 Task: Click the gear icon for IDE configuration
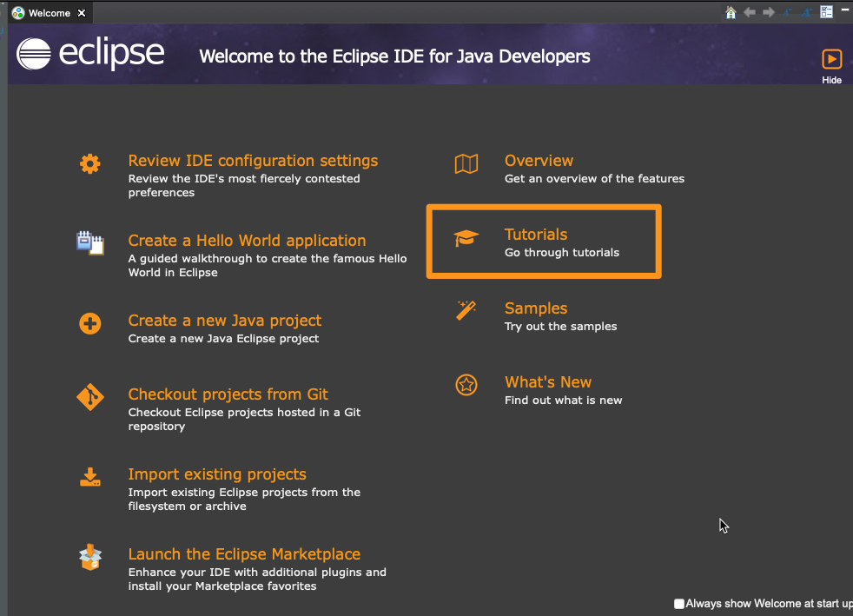[90, 164]
